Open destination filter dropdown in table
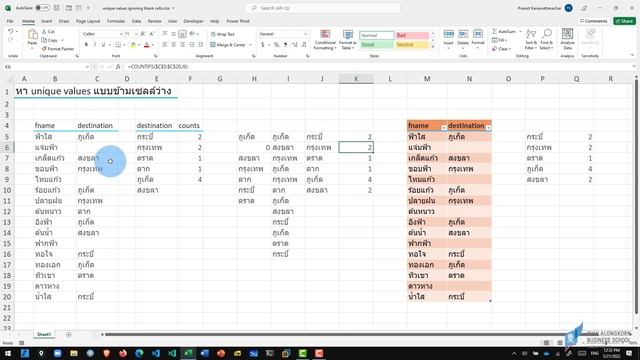This screenshot has height=360, width=640. tap(488, 128)
